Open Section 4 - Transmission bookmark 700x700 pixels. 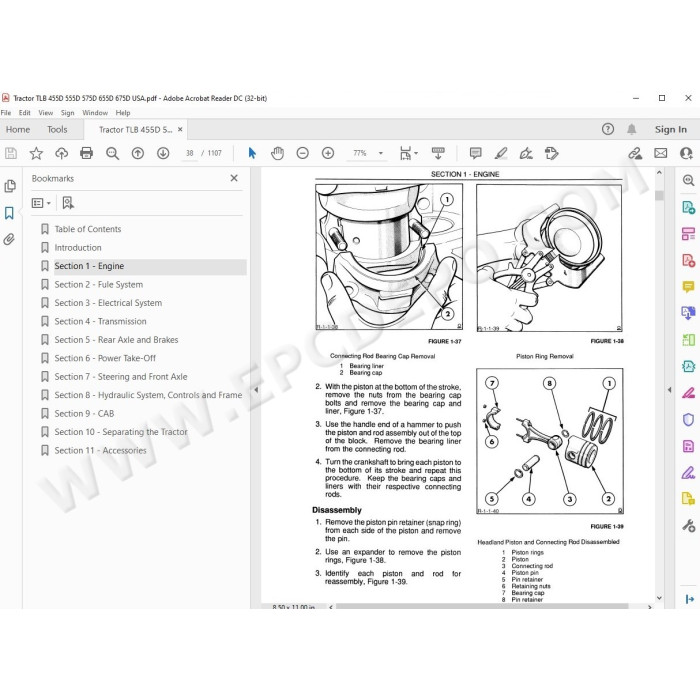coord(100,321)
